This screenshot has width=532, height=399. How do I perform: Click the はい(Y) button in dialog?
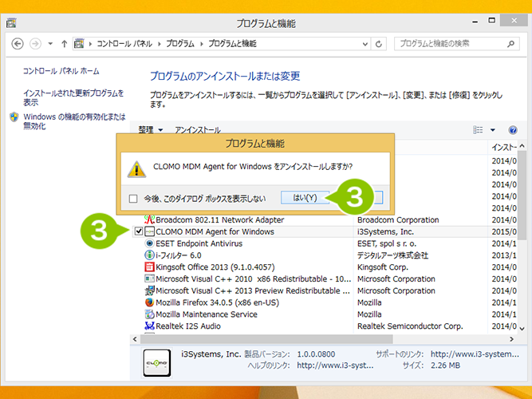[305, 198]
